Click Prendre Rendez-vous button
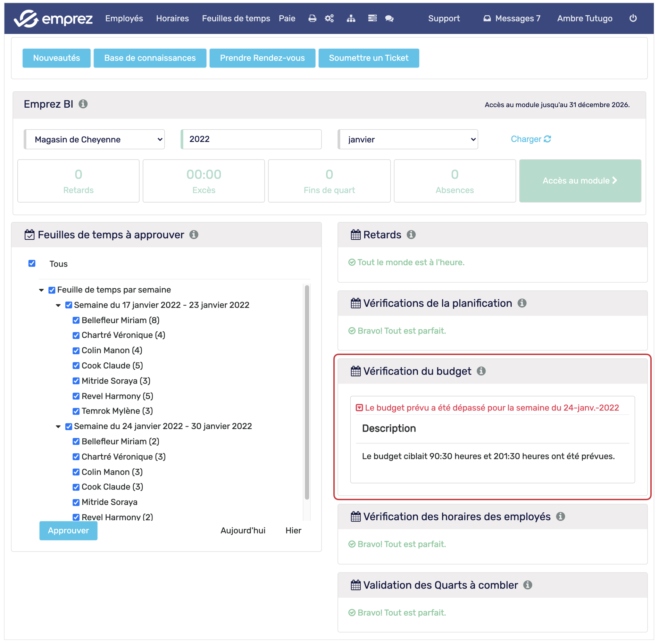 click(262, 58)
